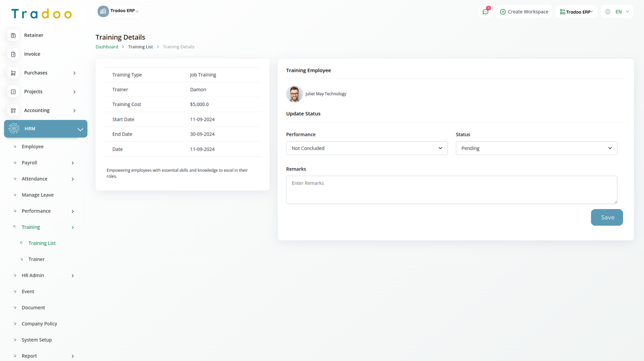Open the chat messages icon

(485, 12)
